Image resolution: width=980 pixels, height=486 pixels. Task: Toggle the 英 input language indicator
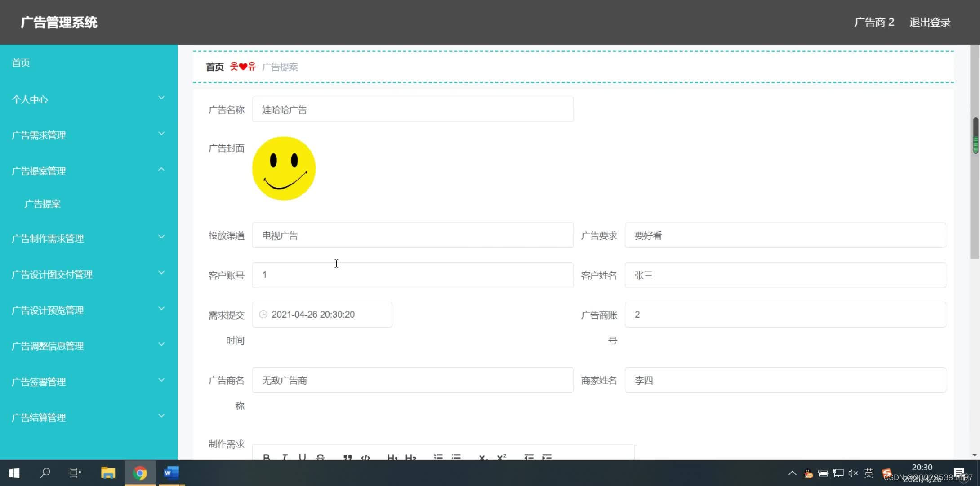(869, 473)
